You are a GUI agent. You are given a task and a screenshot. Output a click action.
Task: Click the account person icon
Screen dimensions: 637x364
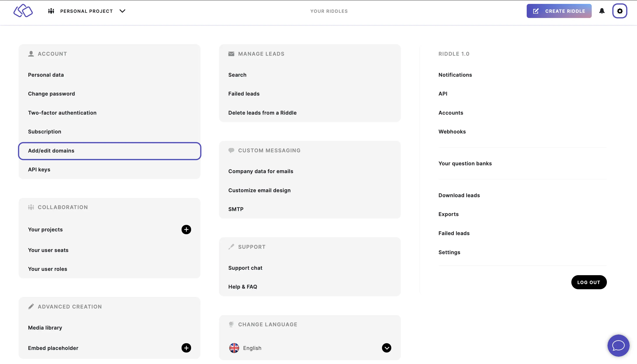pyautogui.click(x=31, y=53)
